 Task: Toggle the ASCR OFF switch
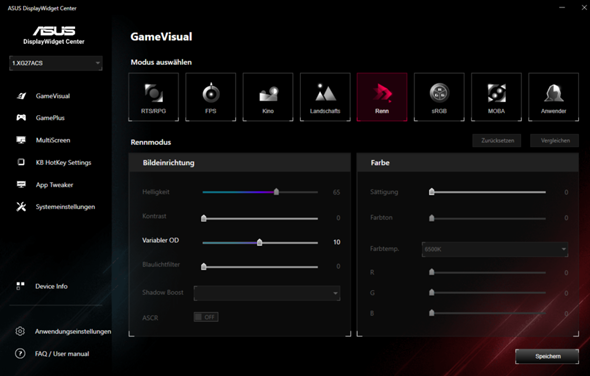pyautogui.click(x=206, y=317)
